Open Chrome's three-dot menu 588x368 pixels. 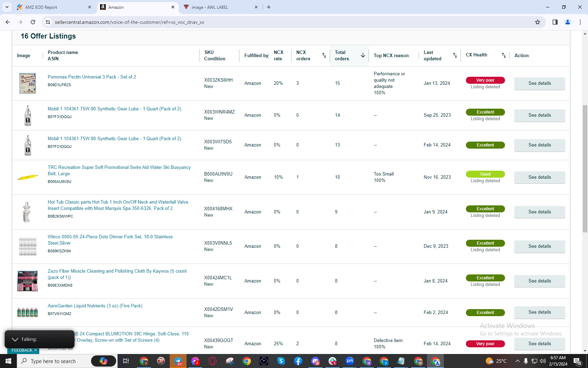[x=580, y=22]
